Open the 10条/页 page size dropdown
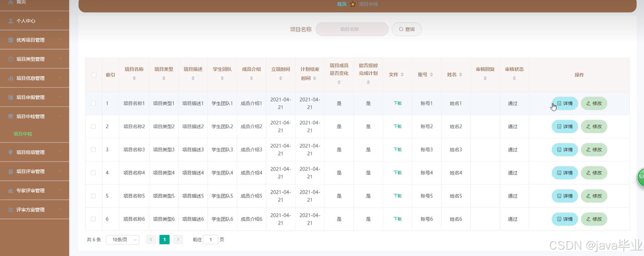This screenshot has width=644, height=256. tap(122, 240)
